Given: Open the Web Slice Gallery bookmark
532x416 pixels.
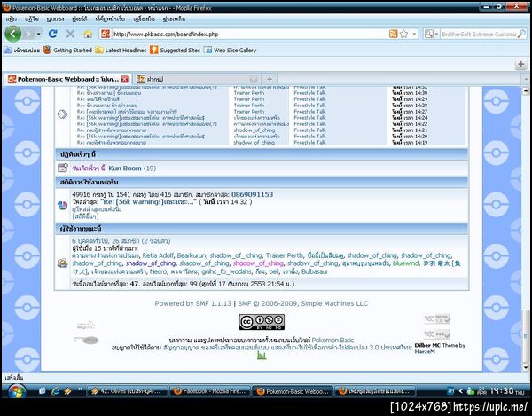Looking at the screenshot, I should click(x=230, y=51).
